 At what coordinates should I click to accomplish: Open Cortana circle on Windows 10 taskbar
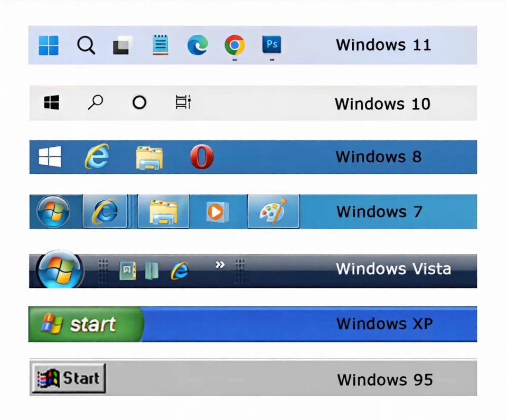tap(139, 102)
